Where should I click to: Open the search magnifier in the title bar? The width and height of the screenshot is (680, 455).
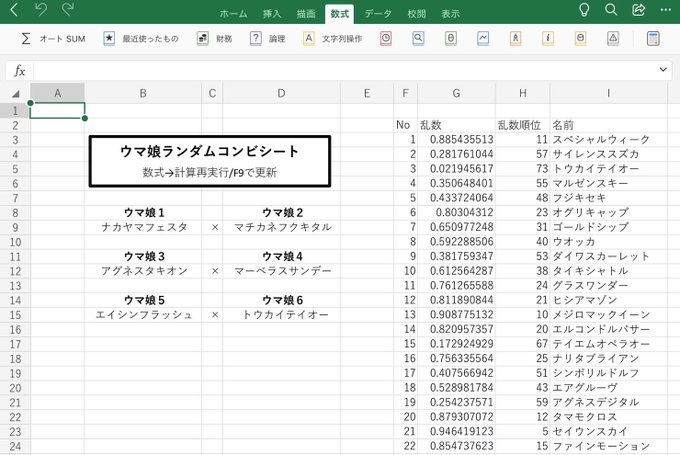click(x=611, y=10)
